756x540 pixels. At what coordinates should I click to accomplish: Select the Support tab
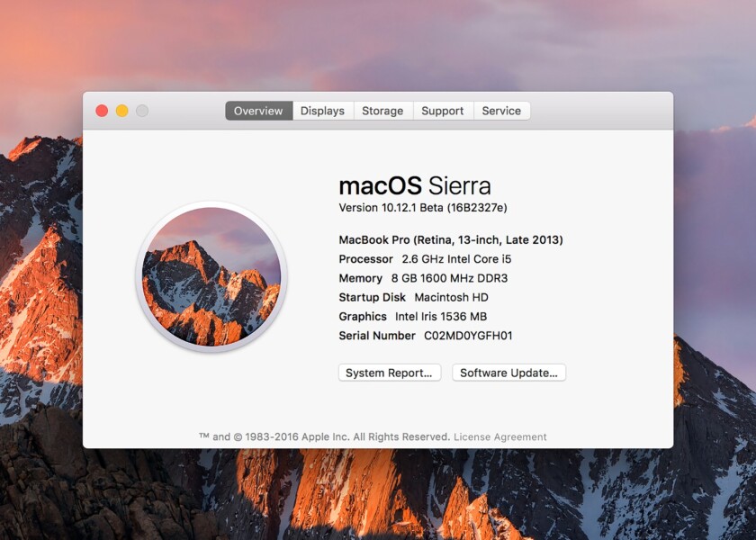(443, 111)
